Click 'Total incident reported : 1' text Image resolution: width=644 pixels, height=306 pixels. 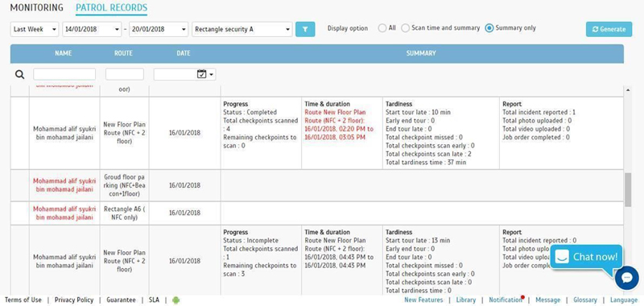click(539, 112)
